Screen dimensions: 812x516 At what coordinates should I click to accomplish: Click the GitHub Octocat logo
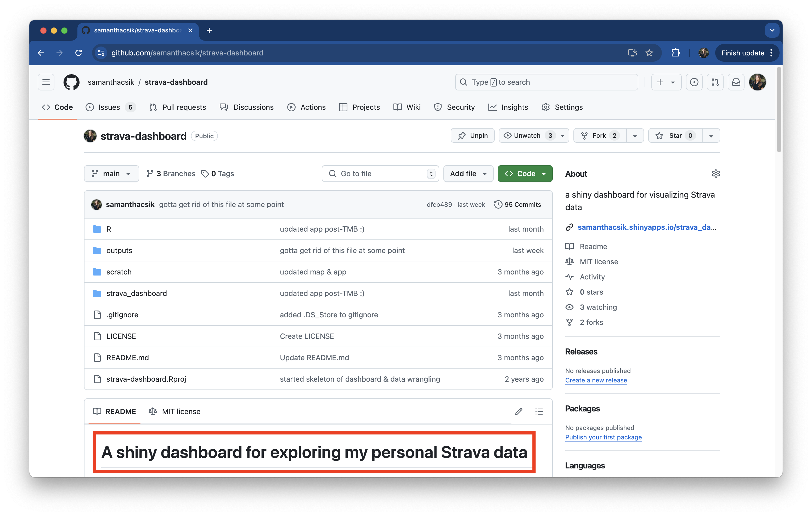71,82
